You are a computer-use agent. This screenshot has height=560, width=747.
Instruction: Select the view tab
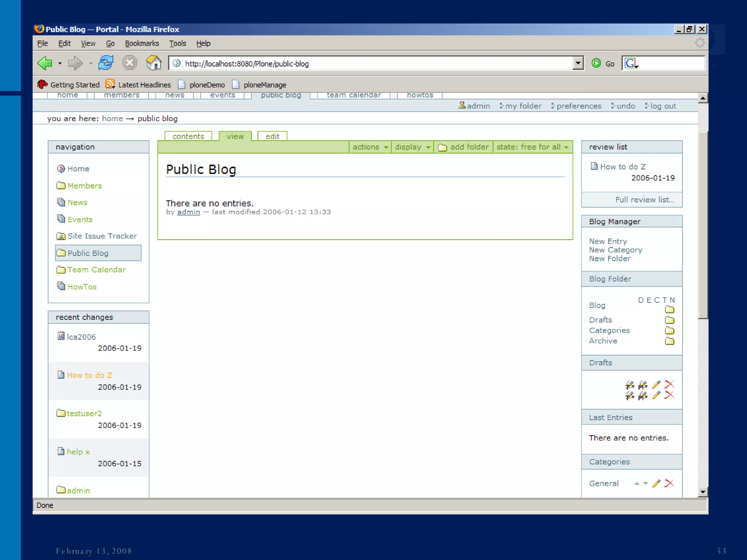[235, 136]
